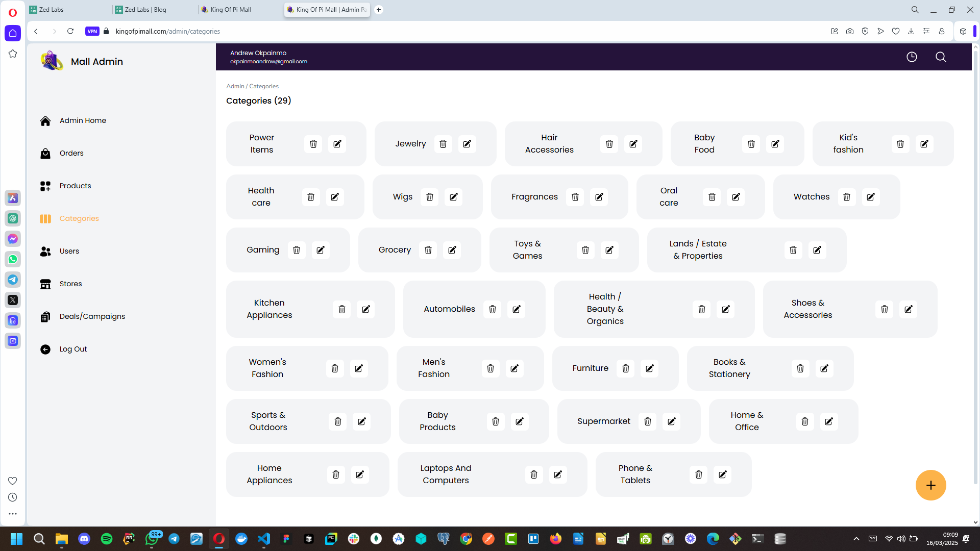
Task: Delete the Jewelry category
Action: point(443,144)
